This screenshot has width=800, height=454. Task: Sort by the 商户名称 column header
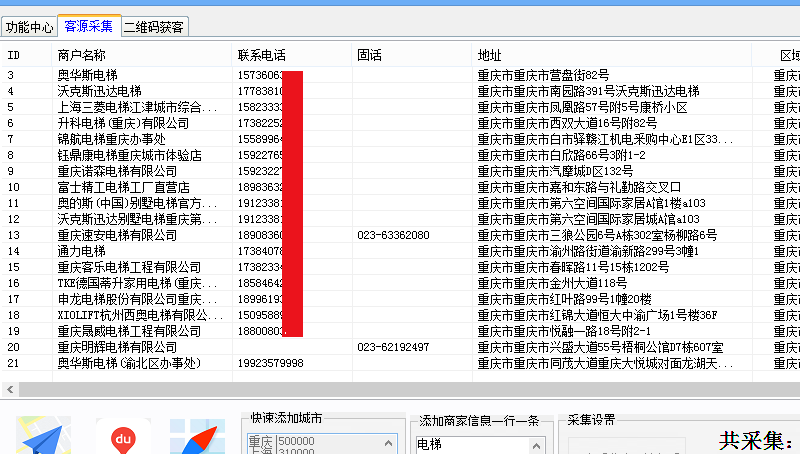tap(82, 55)
